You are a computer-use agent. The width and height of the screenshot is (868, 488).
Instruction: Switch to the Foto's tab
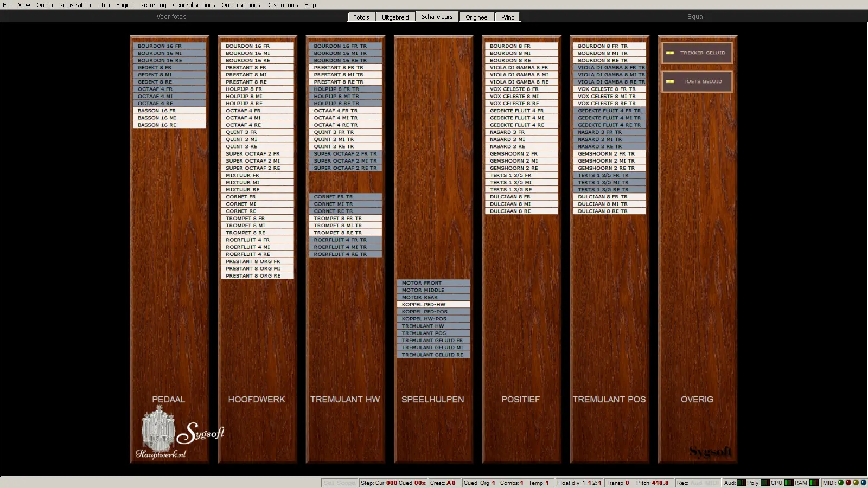click(x=361, y=17)
